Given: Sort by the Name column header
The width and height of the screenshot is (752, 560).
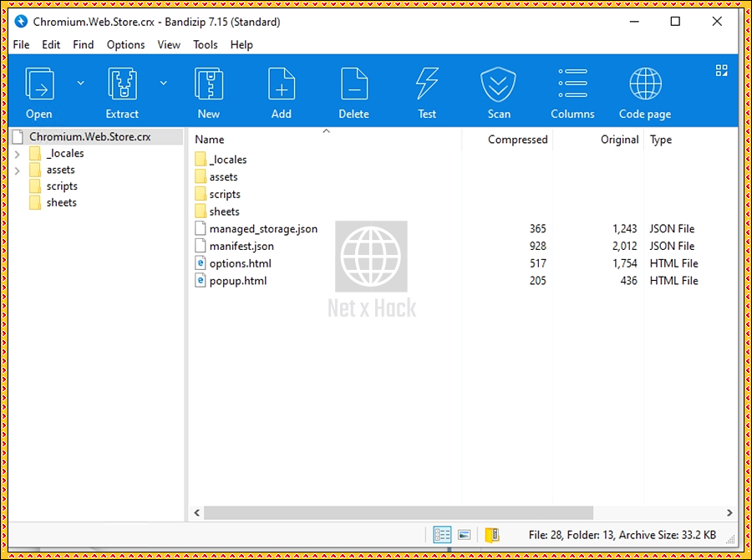Looking at the screenshot, I should (x=210, y=139).
